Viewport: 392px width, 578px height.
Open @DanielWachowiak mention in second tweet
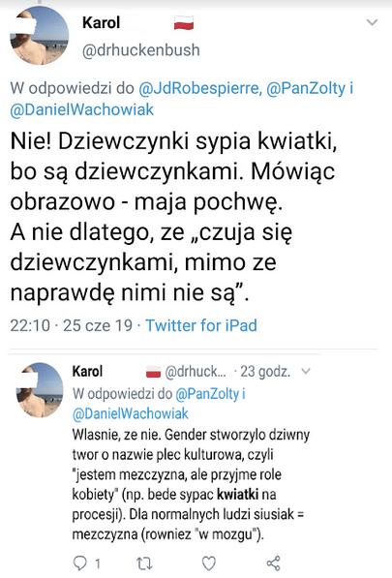[131, 413]
